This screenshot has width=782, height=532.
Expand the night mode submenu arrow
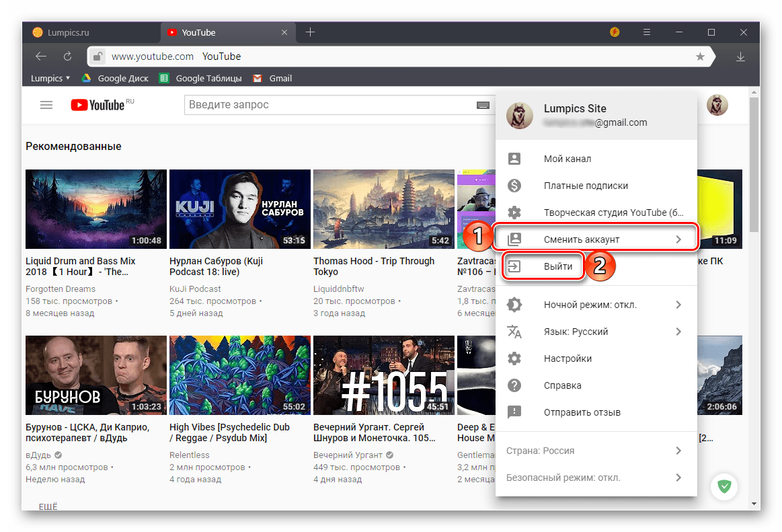click(678, 305)
